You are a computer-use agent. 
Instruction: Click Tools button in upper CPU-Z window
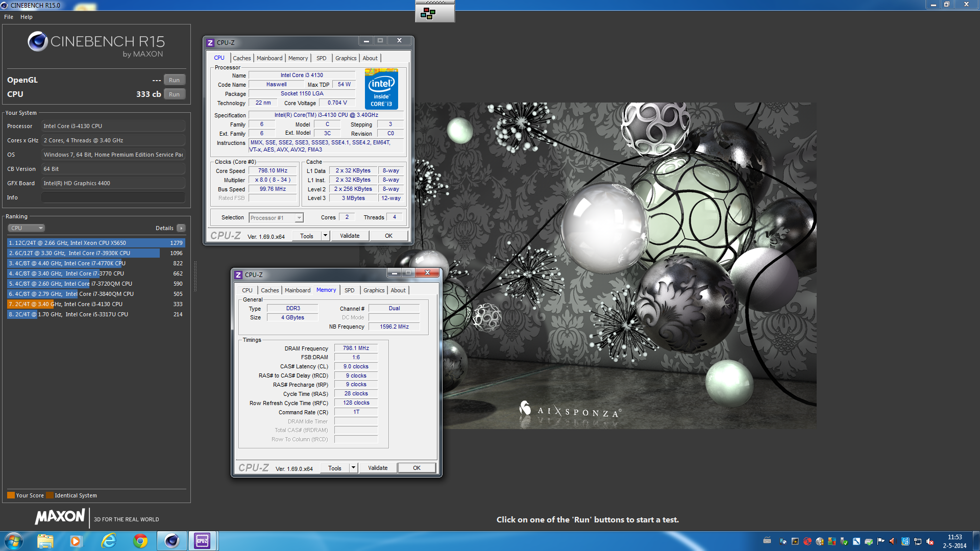pos(307,236)
